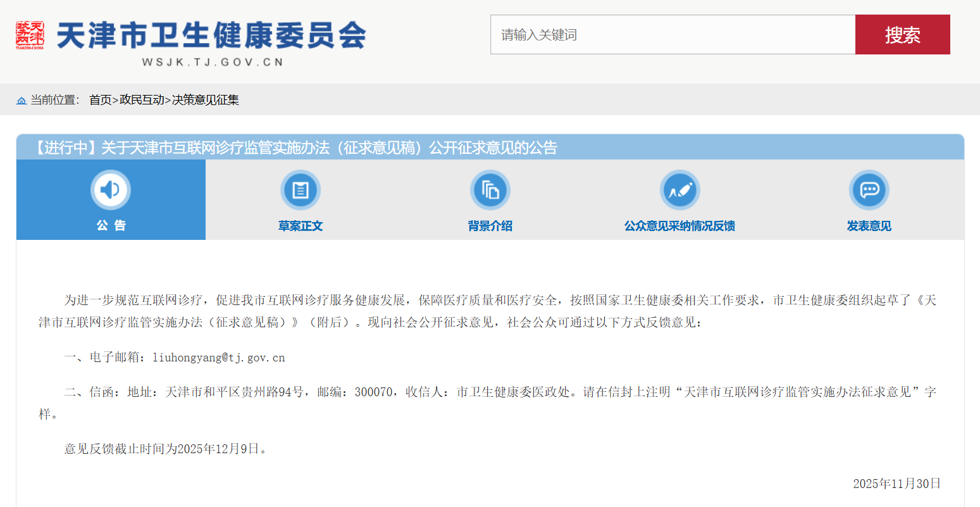This screenshot has width=980, height=507.
Task: Open the 首页 breadcrumb link
Action: click(x=100, y=99)
